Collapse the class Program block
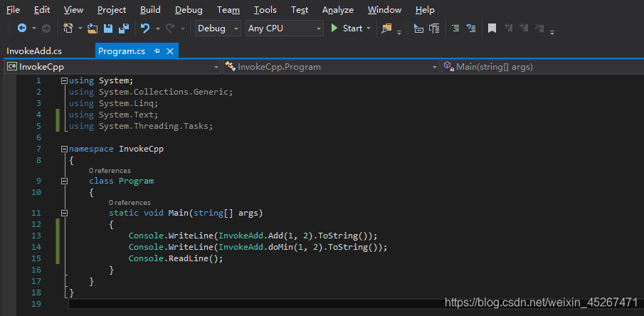The image size is (644, 316). (x=63, y=181)
